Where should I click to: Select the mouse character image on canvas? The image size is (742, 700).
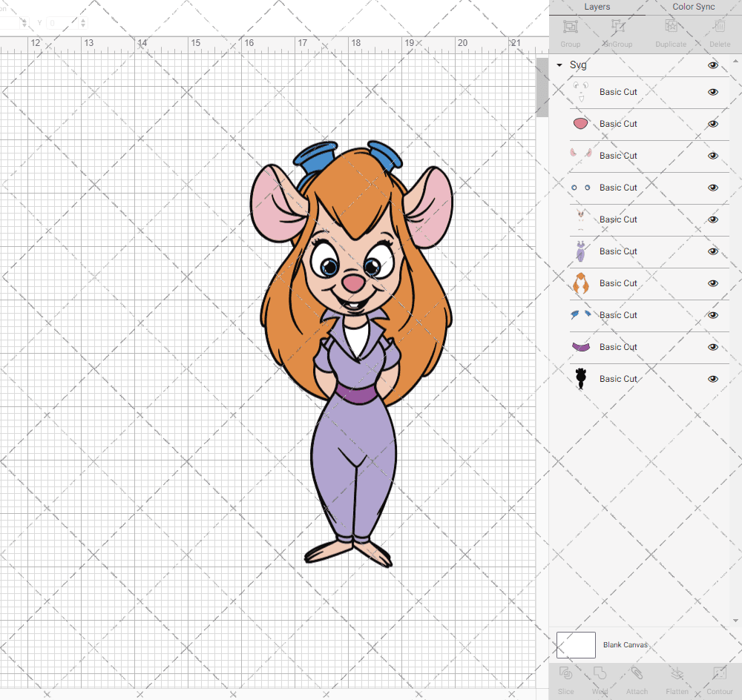[351, 354]
